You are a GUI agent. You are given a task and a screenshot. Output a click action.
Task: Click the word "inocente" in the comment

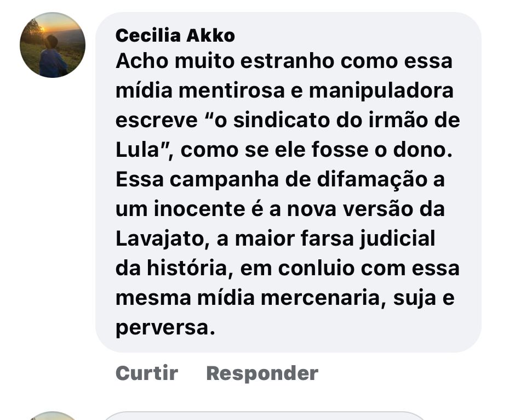click(x=199, y=209)
